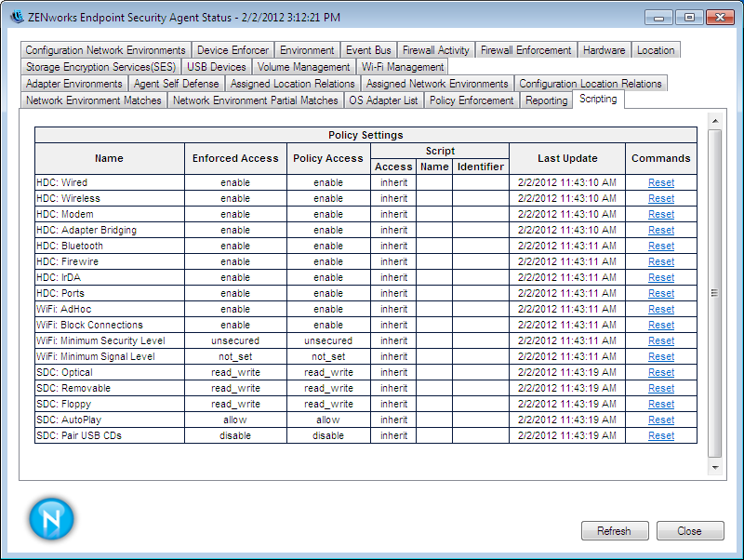Reset the SDC: Removable policy

coord(661,388)
